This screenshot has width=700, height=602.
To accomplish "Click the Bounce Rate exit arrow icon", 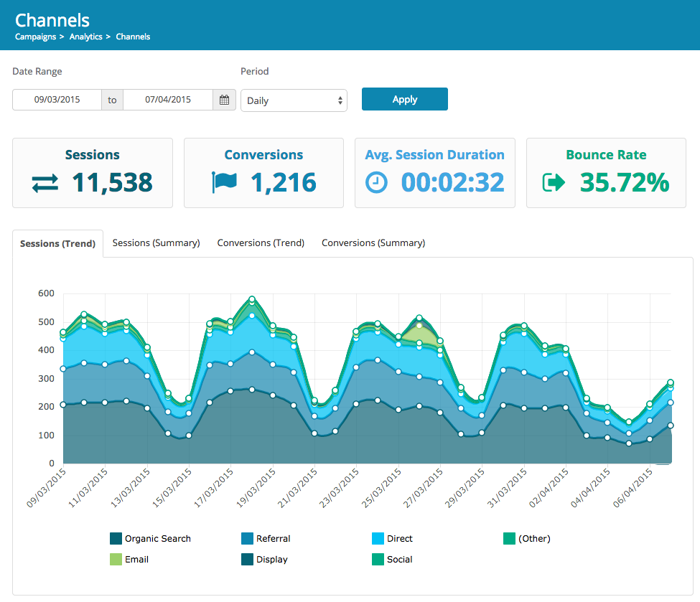I will click(x=556, y=183).
